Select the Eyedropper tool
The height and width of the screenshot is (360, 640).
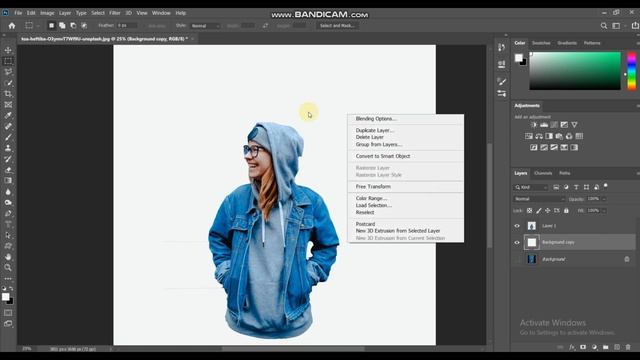8,116
